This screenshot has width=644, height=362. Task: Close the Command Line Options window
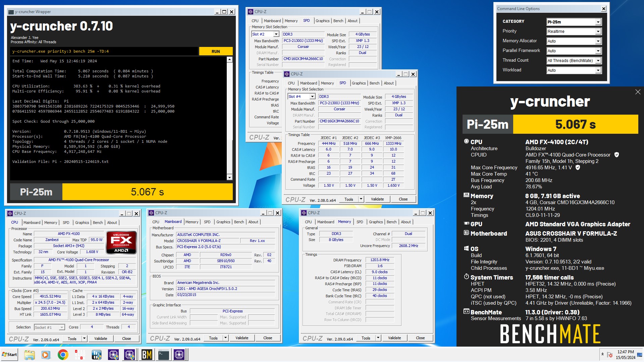click(604, 9)
